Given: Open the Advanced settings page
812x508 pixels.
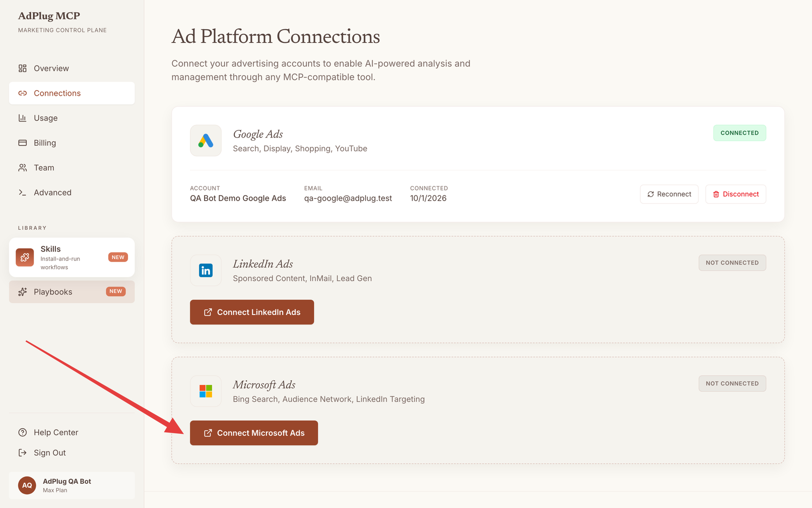Looking at the screenshot, I should click(x=72, y=193).
